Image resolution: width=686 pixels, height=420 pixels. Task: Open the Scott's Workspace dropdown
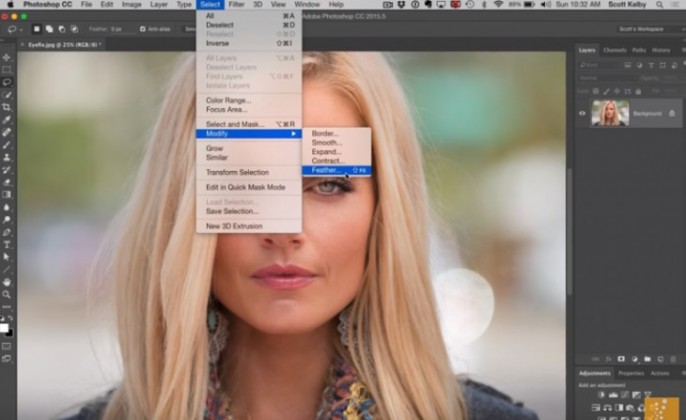point(647,29)
